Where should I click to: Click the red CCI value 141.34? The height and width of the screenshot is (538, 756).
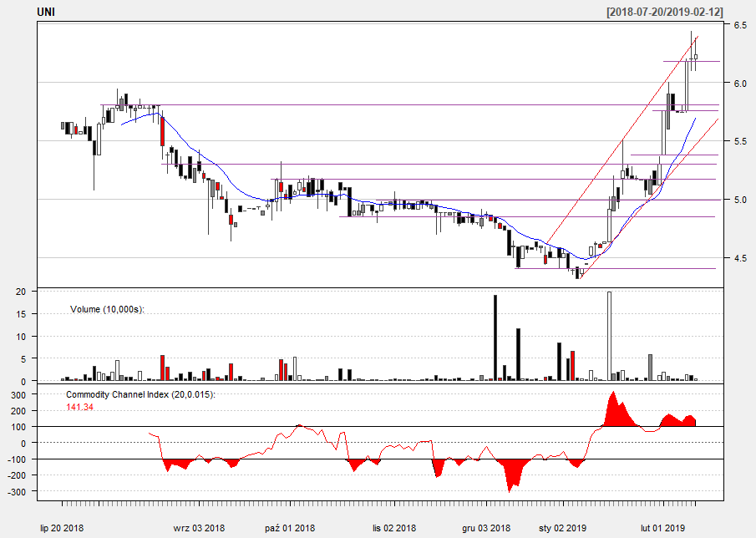[x=79, y=408]
